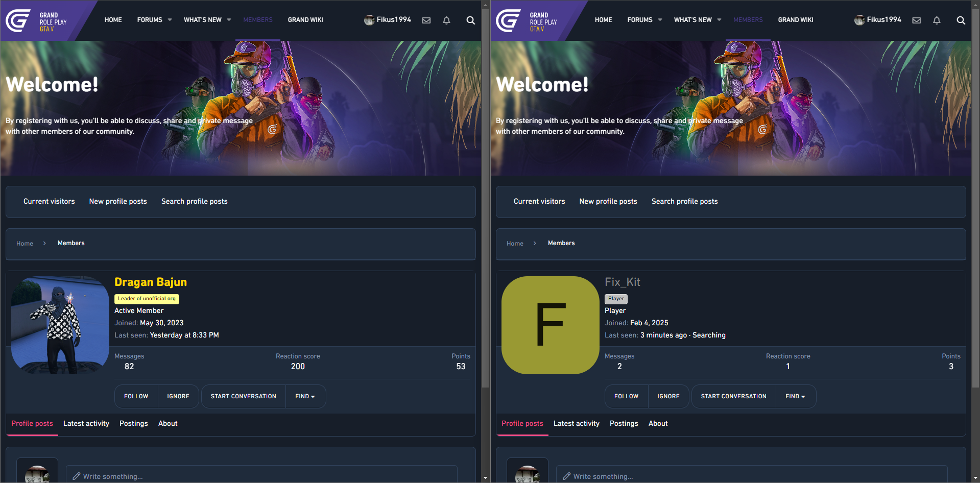Go to Home in right window navbar
The height and width of the screenshot is (483, 980).
click(604, 20)
